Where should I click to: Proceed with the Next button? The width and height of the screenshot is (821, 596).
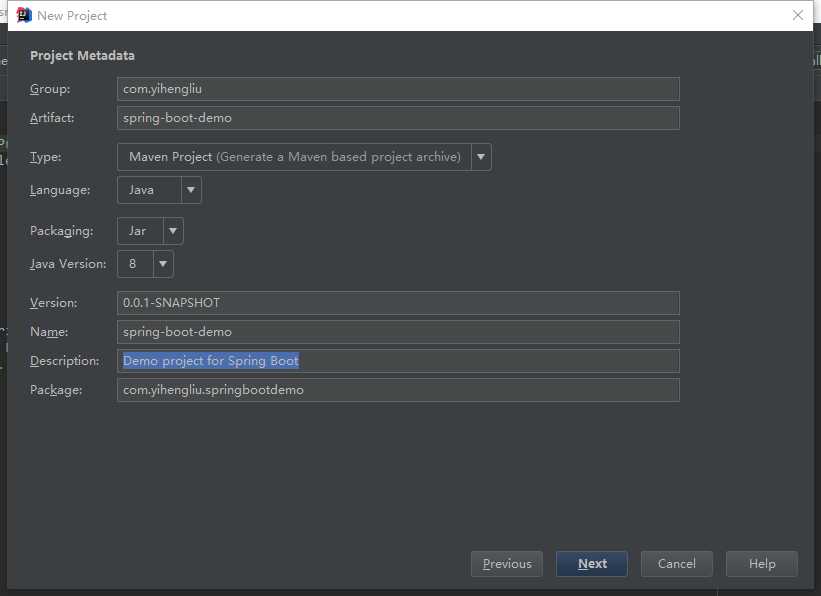point(592,564)
